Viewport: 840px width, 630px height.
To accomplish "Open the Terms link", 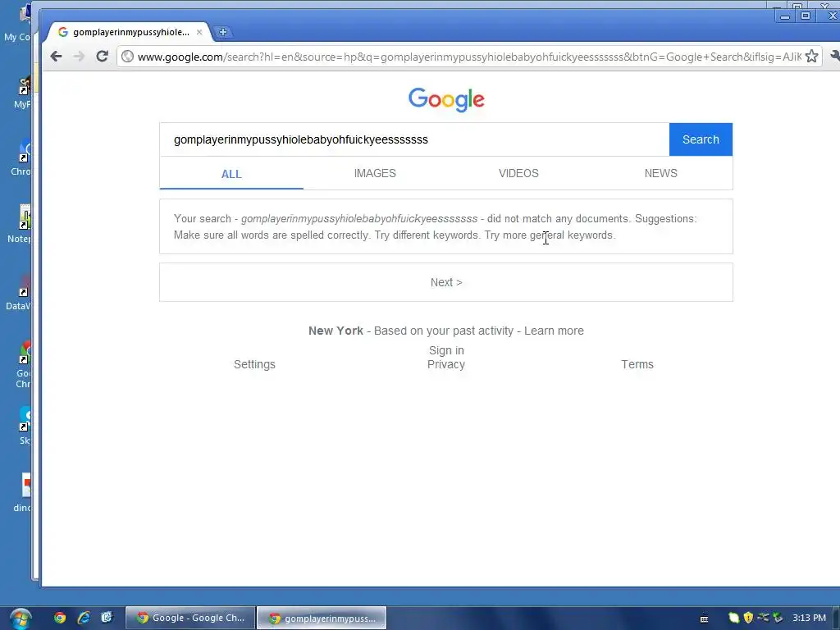I will point(637,364).
